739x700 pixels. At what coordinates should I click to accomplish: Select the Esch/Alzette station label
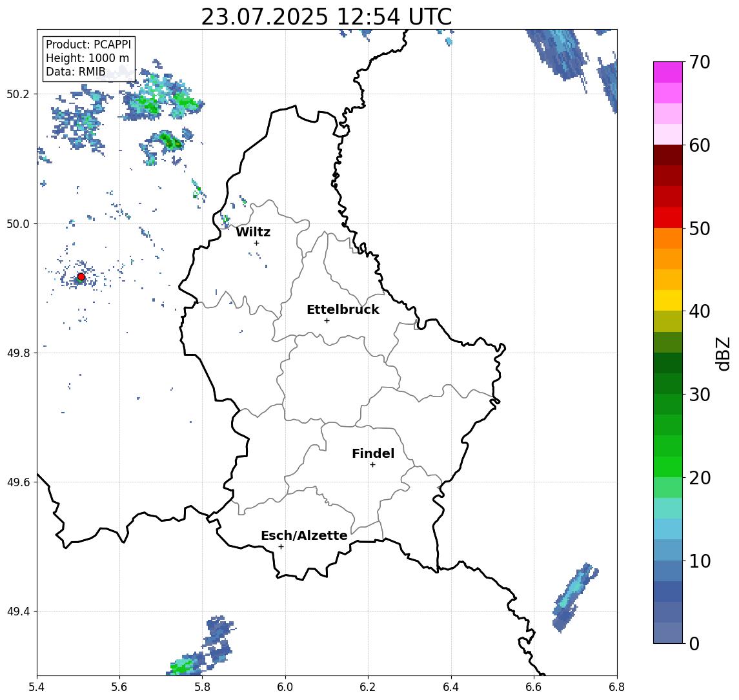tap(304, 535)
